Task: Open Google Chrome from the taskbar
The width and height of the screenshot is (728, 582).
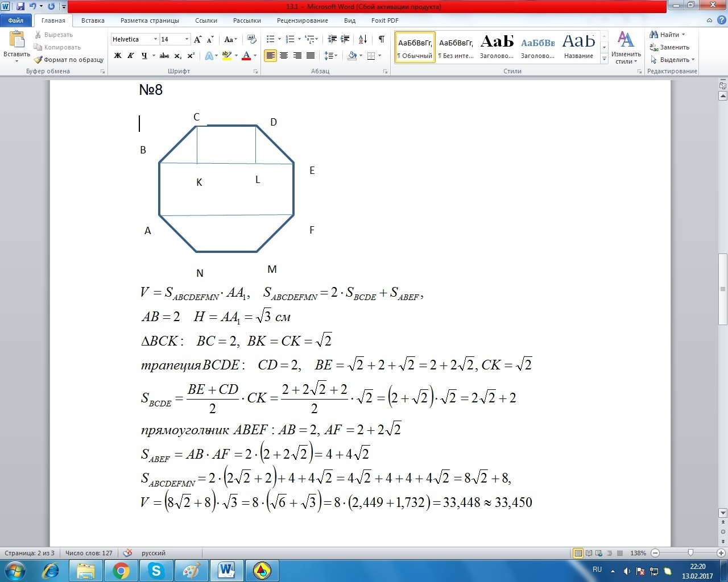Action: point(121,570)
